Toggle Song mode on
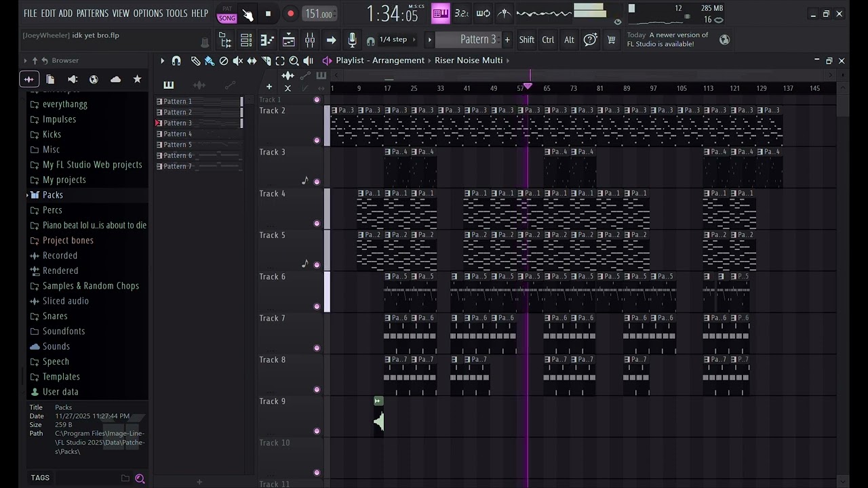This screenshot has width=868, height=488. tap(227, 18)
